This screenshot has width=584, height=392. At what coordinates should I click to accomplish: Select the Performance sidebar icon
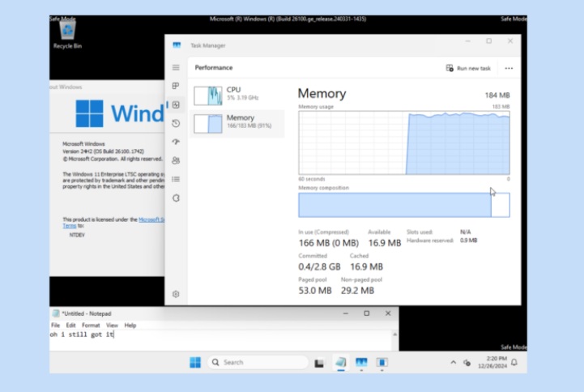click(176, 104)
